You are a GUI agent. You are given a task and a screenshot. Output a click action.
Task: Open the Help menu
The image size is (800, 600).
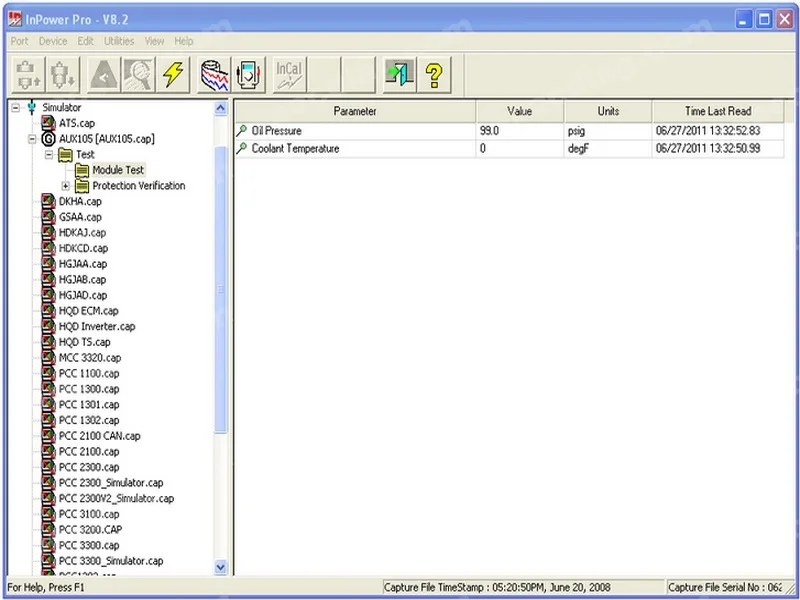184,41
